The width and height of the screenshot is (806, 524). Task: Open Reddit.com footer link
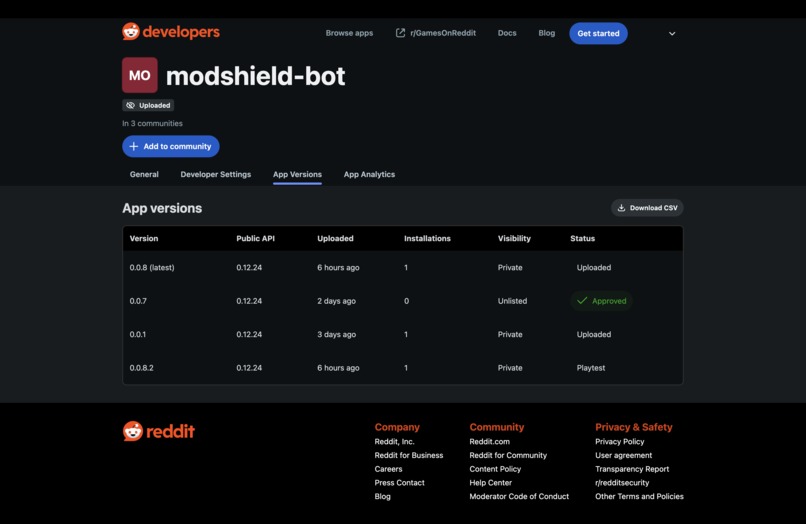tap(489, 441)
